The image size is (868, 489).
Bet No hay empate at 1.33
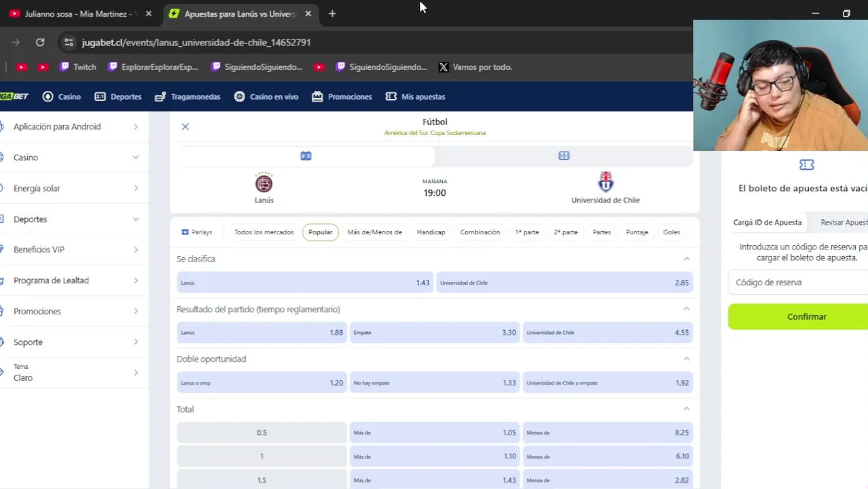click(x=435, y=383)
